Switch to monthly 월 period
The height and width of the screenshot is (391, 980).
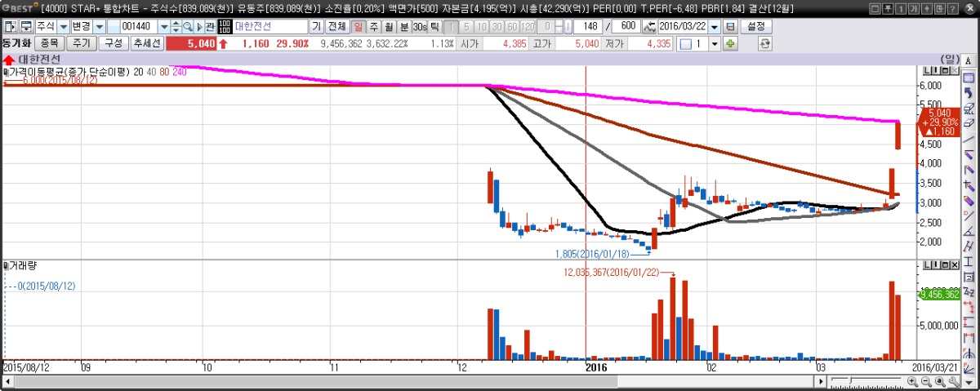[389, 26]
